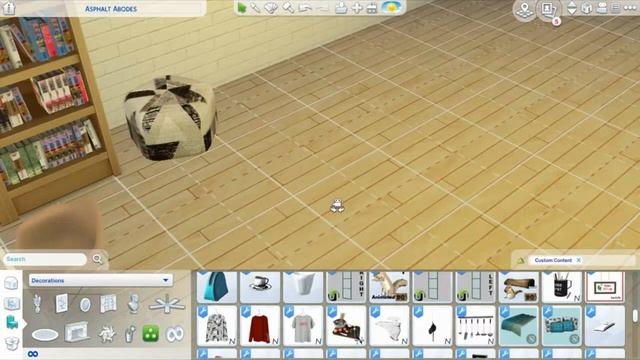Select the green pointer Select tool
Screen dimensions: 640x360
click(x=242, y=7)
